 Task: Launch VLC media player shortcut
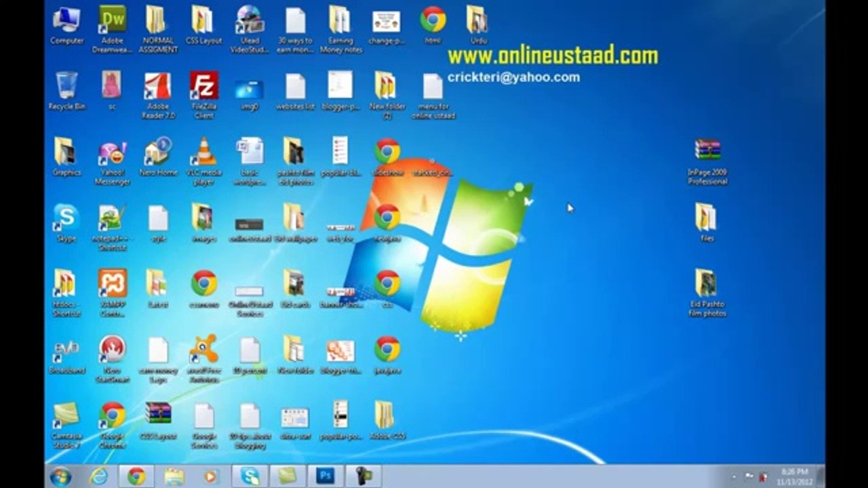(x=203, y=161)
